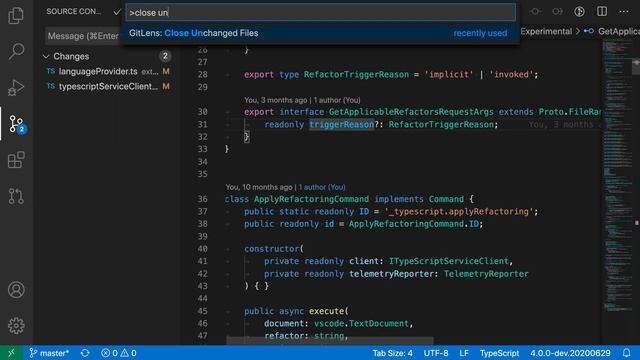Open the notifications bell
This screenshot has width=640, height=360.
tap(627, 353)
